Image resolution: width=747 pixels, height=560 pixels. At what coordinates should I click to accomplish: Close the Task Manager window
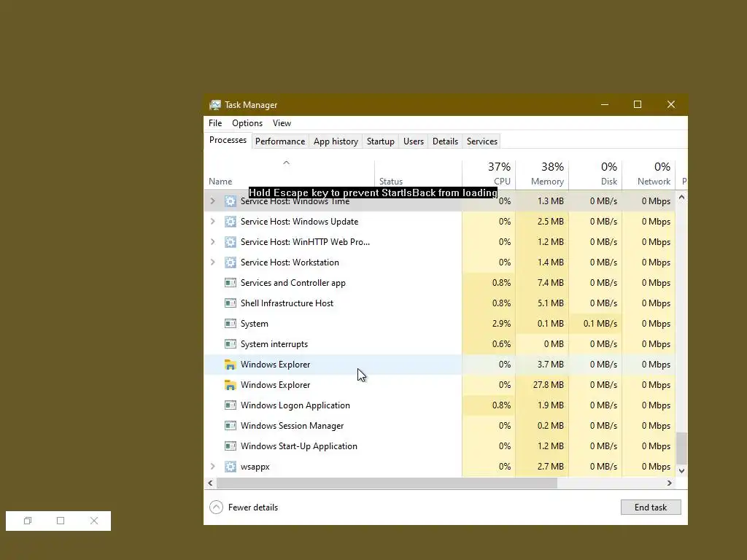[x=671, y=105]
